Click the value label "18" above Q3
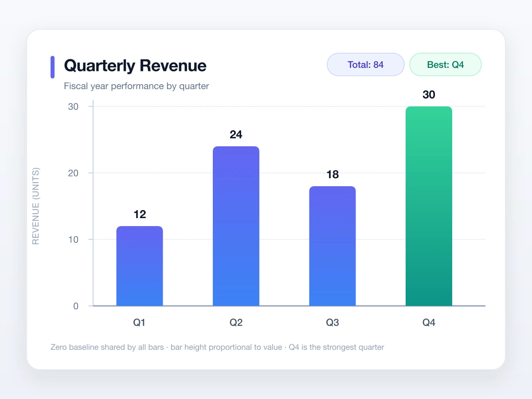This screenshot has height=399, width=532. pyautogui.click(x=332, y=175)
